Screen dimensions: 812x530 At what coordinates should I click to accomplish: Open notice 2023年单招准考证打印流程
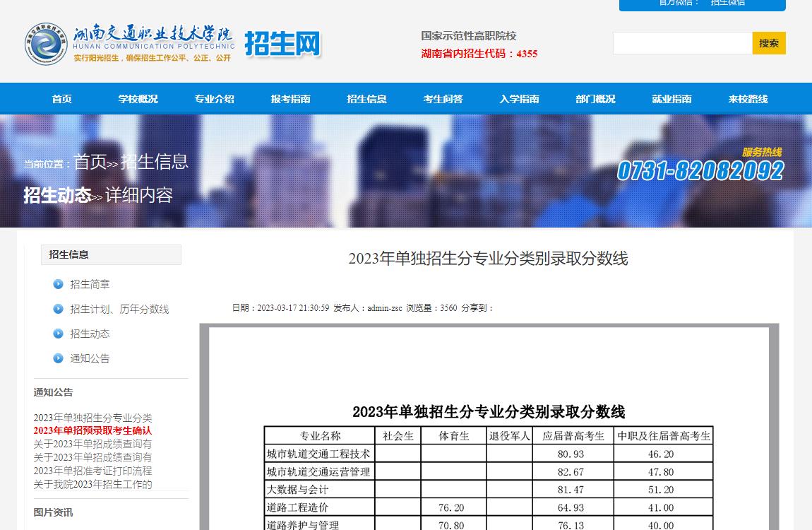pos(92,471)
